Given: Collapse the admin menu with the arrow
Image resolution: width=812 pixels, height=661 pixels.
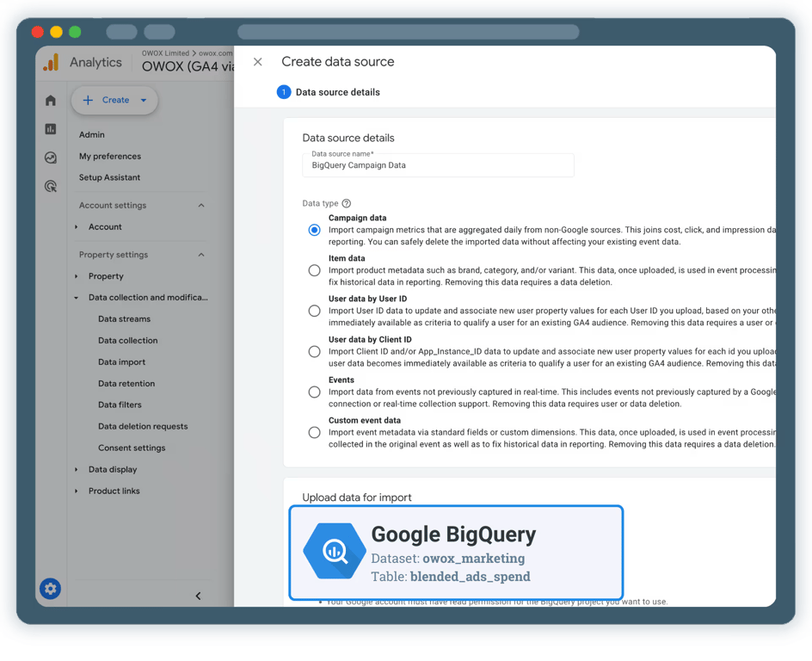Looking at the screenshot, I should coord(198,596).
